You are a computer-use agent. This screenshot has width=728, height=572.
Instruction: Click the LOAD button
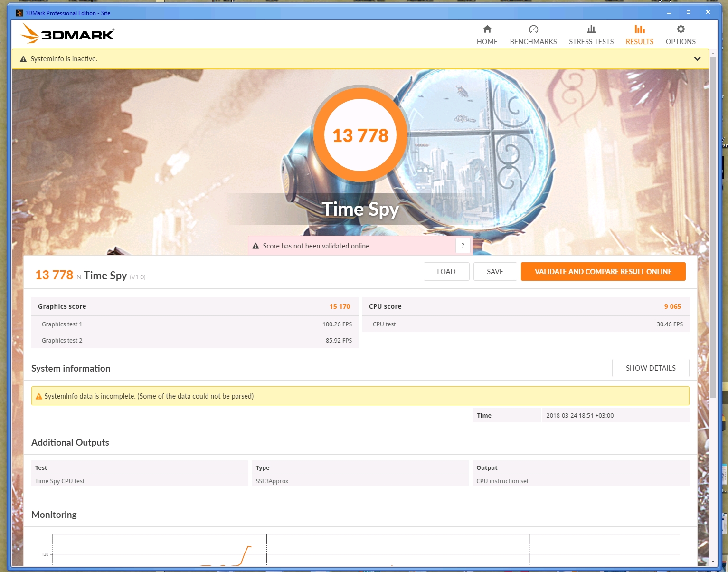tap(446, 271)
